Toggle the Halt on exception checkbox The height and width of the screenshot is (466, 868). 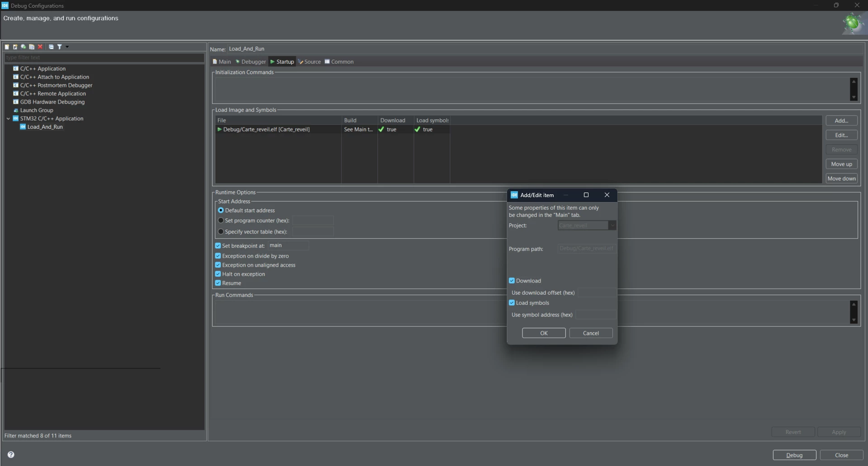point(218,274)
